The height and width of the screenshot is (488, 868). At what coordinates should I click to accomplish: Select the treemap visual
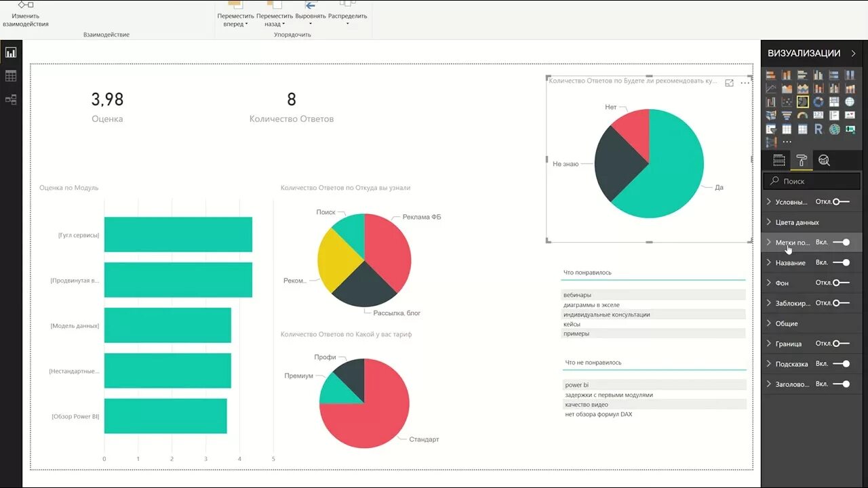834,102
